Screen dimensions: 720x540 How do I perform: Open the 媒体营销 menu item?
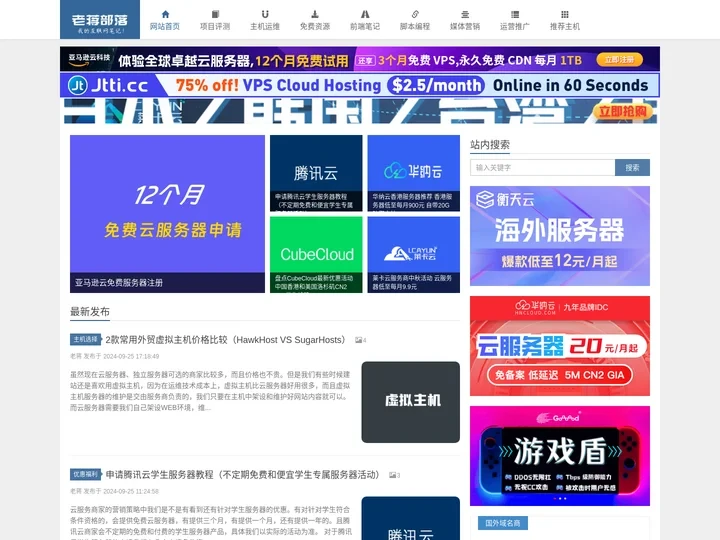point(465,27)
